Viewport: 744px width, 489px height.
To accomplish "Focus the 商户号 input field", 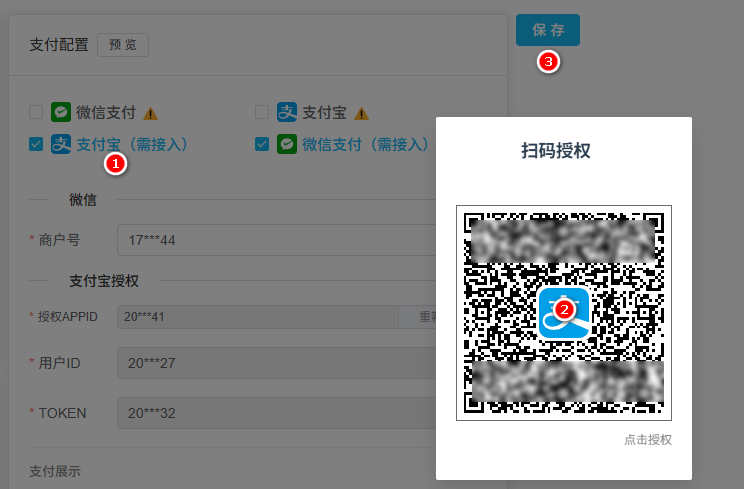I will [x=277, y=240].
